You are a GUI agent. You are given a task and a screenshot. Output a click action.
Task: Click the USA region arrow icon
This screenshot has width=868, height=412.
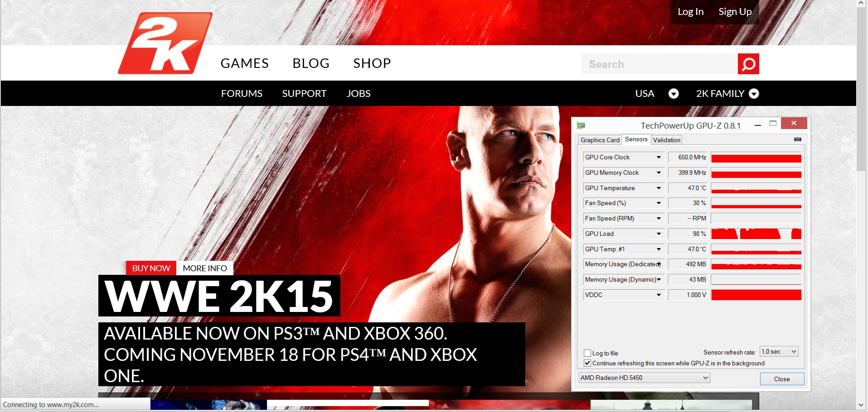tap(674, 94)
